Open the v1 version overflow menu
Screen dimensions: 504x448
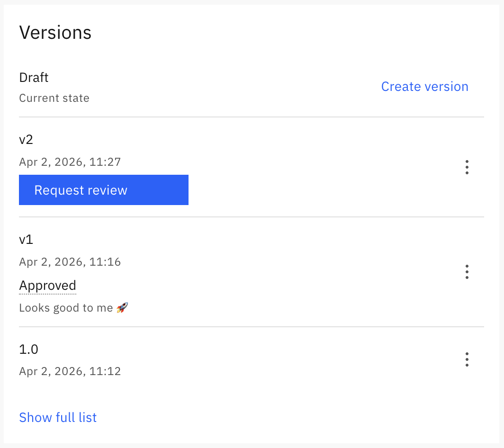pos(467,272)
